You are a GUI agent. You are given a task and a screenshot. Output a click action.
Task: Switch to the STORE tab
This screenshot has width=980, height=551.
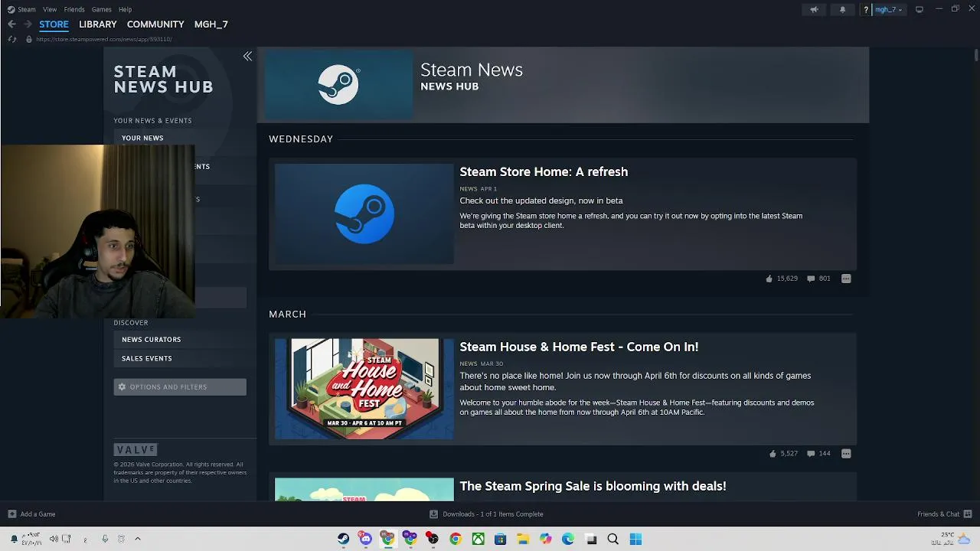[54, 24]
